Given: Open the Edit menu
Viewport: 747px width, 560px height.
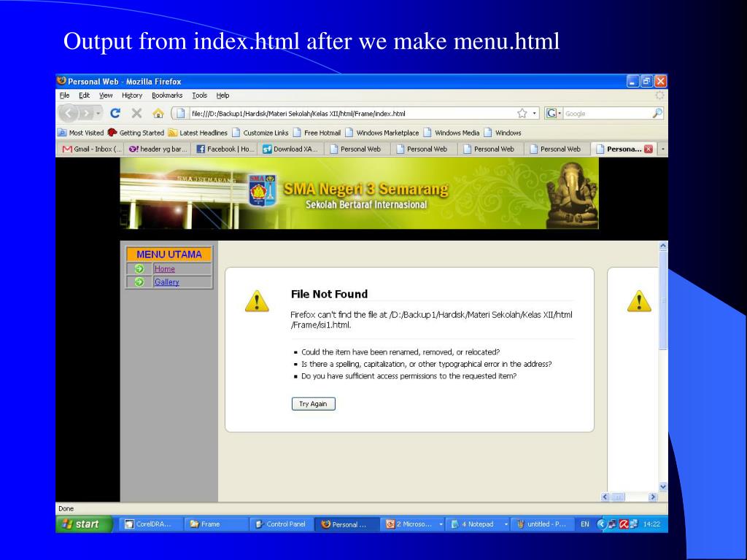Looking at the screenshot, I should pos(85,96).
